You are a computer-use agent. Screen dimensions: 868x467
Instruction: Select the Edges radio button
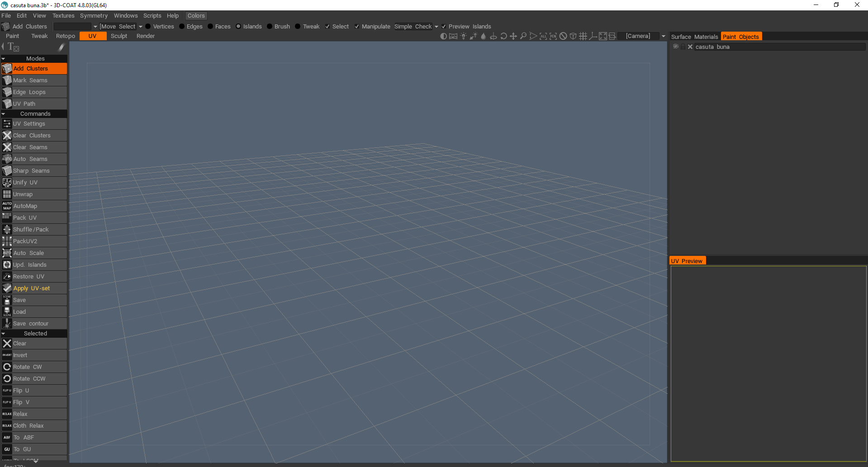[182, 27]
